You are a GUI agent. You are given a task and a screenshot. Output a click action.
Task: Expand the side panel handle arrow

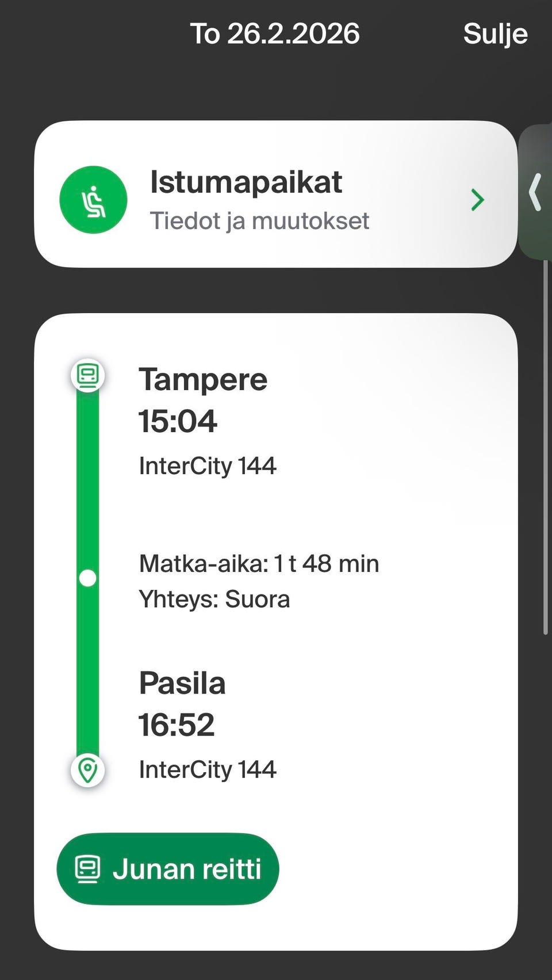click(x=535, y=193)
